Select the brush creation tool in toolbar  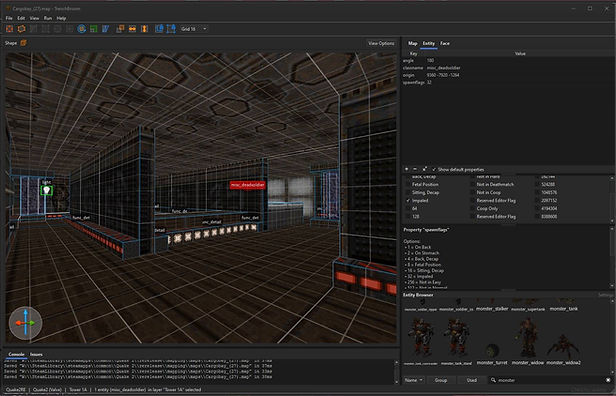click(9, 29)
